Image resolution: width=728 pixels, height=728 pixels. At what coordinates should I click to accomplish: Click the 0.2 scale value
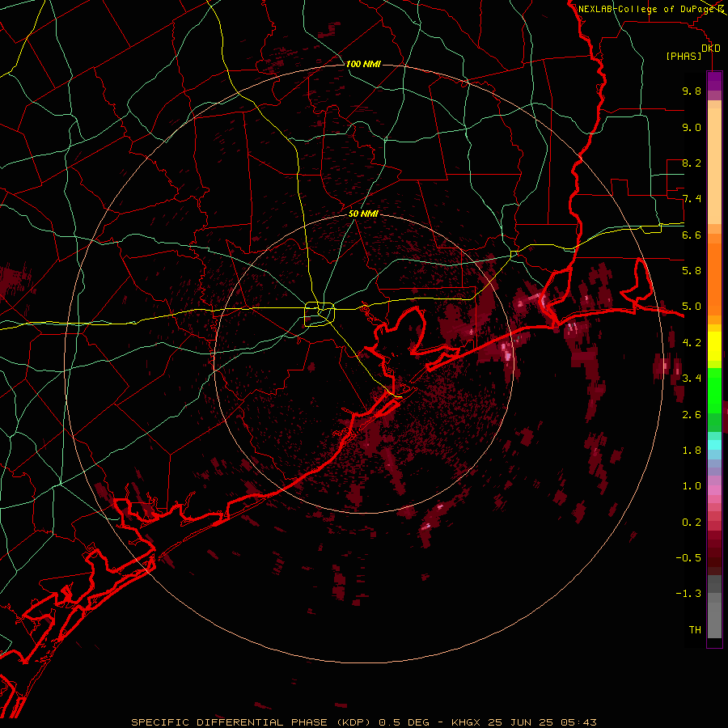coord(692,523)
